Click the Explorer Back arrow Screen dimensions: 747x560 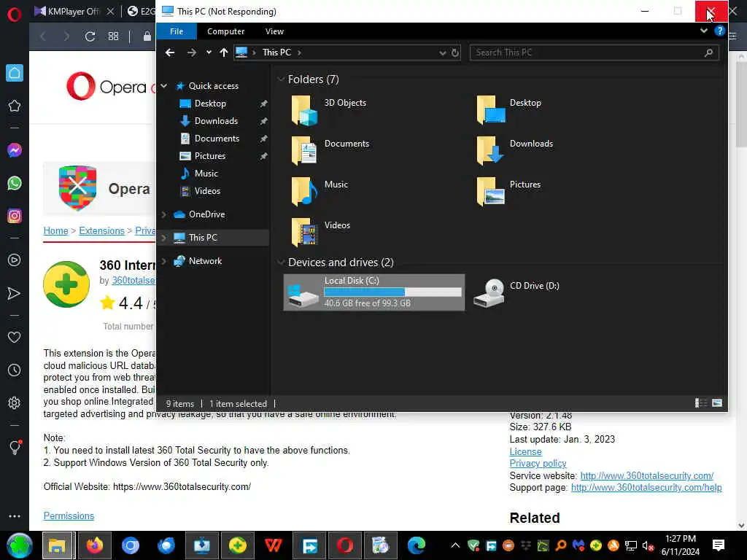point(170,52)
